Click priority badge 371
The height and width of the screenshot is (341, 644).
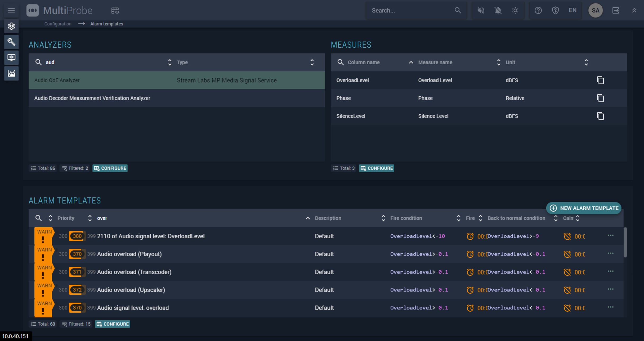point(77,272)
